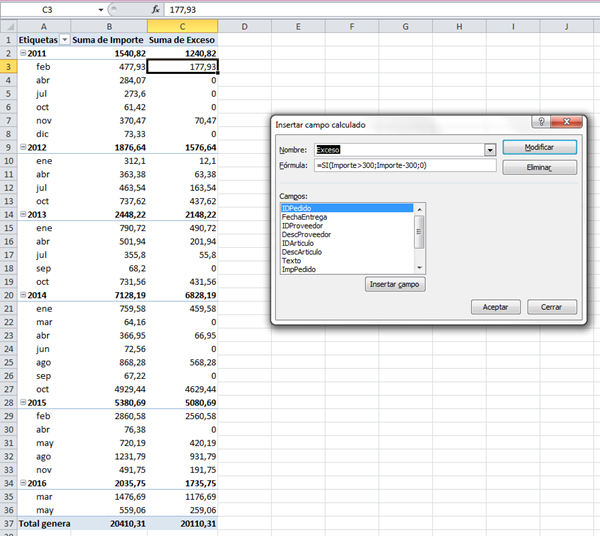This screenshot has width=600, height=536.
Task: Collapse the 2011 year group
Action: 24,52
